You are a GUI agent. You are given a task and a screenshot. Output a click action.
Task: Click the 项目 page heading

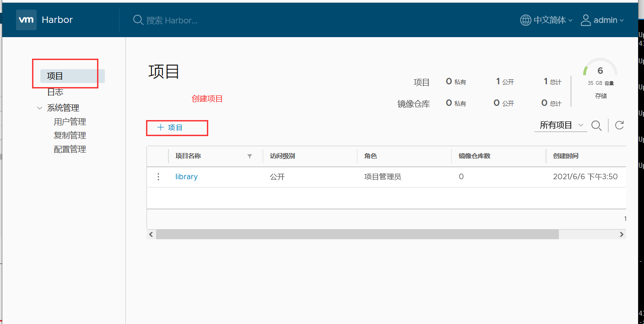[x=164, y=72]
